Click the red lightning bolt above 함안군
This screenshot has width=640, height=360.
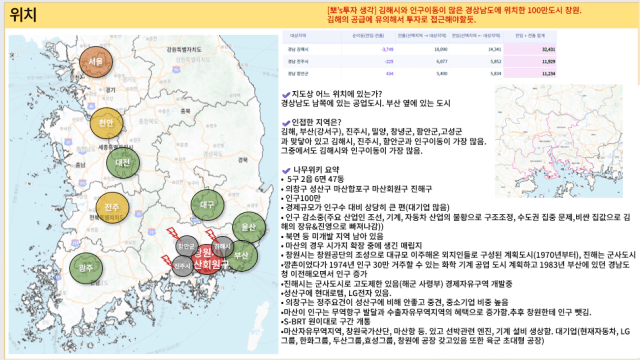click(x=173, y=234)
